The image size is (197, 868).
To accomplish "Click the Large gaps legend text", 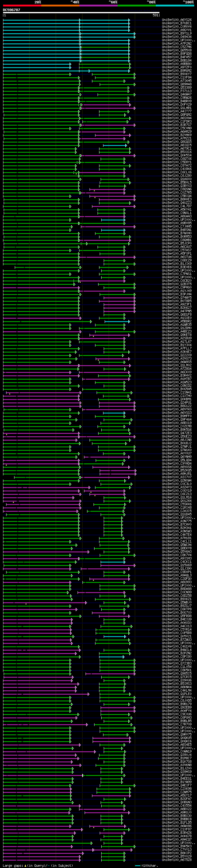I will [38, 866].
